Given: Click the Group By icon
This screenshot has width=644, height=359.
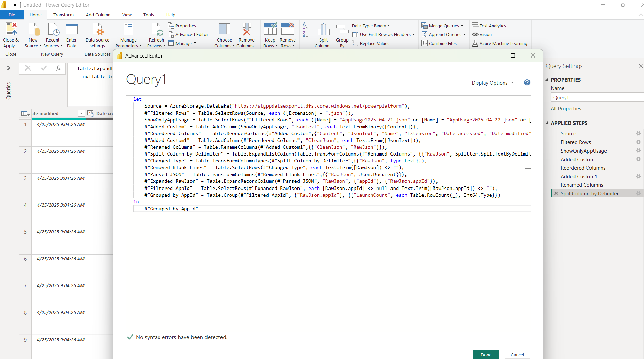Looking at the screenshot, I should [x=342, y=30].
